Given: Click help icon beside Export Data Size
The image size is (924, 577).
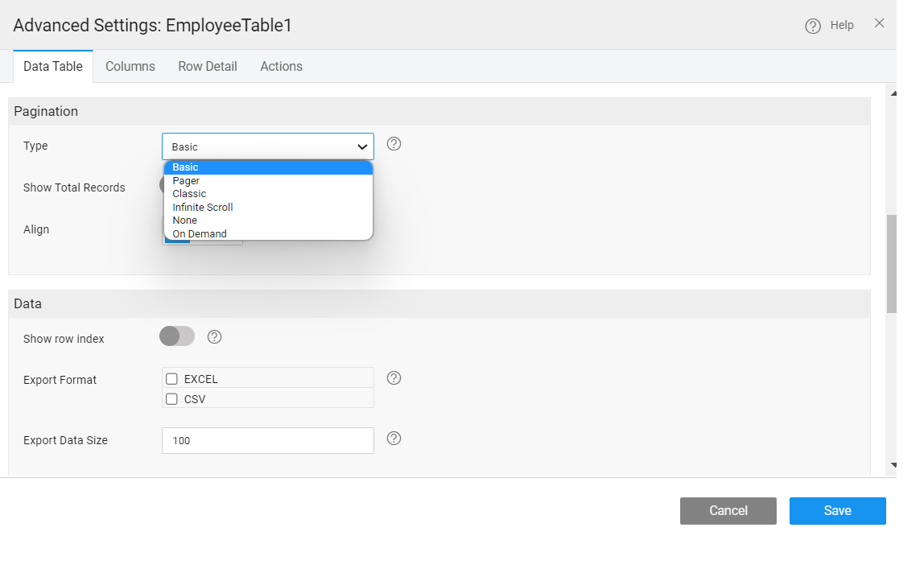Looking at the screenshot, I should [x=394, y=439].
